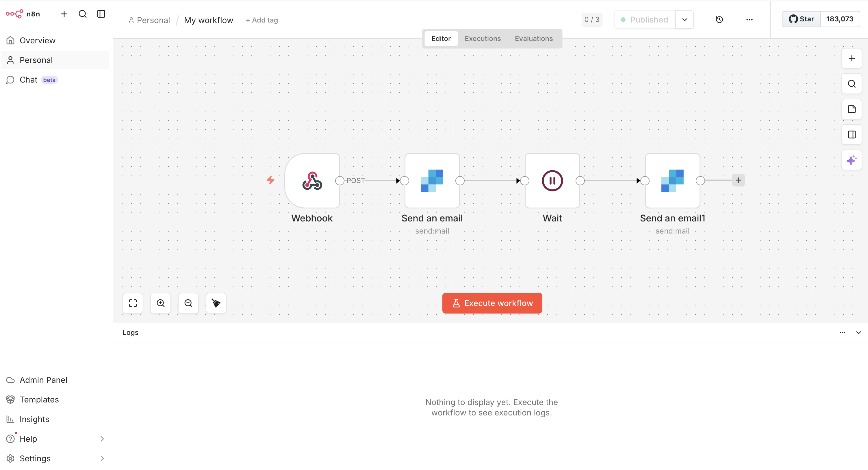This screenshot has width=868, height=470.
Task: Click Wait node output connector
Action: 580,181
